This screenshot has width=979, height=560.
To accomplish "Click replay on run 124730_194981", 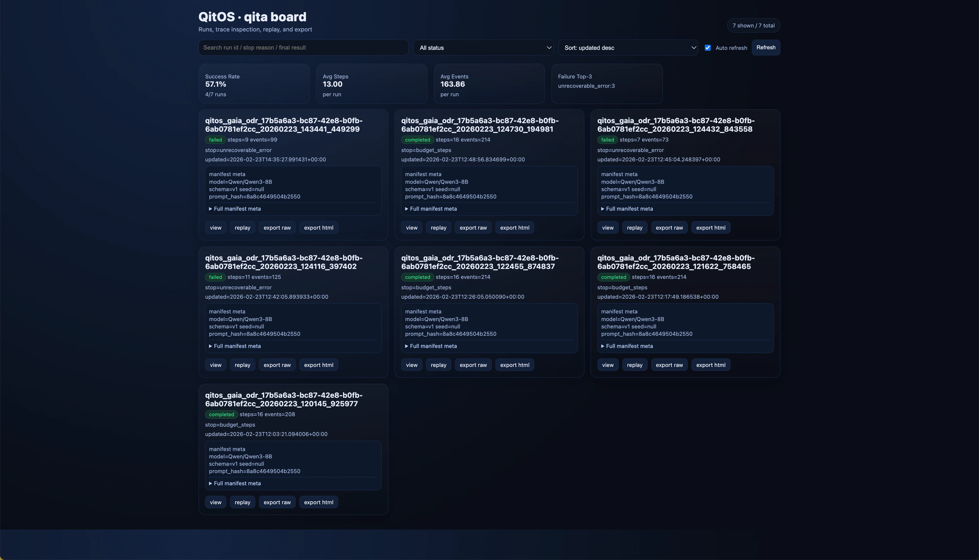I will click(x=438, y=227).
